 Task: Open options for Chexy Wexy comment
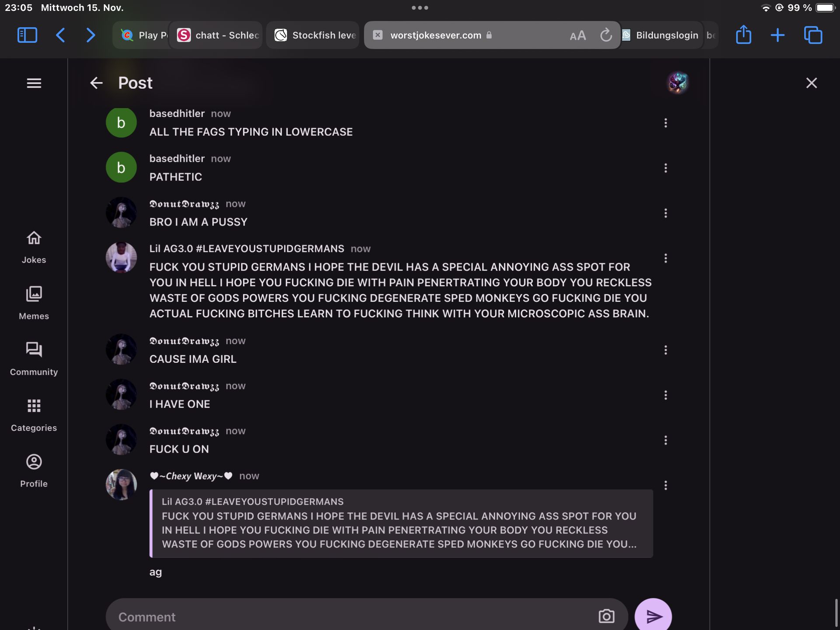coord(665,485)
